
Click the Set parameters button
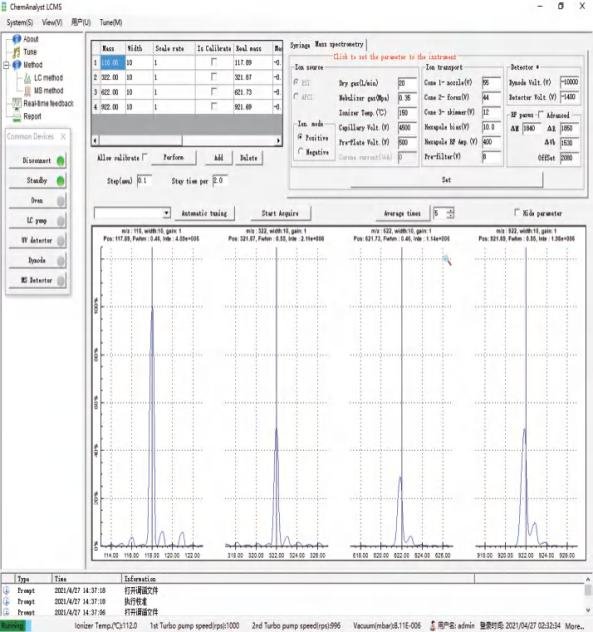[x=447, y=180]
